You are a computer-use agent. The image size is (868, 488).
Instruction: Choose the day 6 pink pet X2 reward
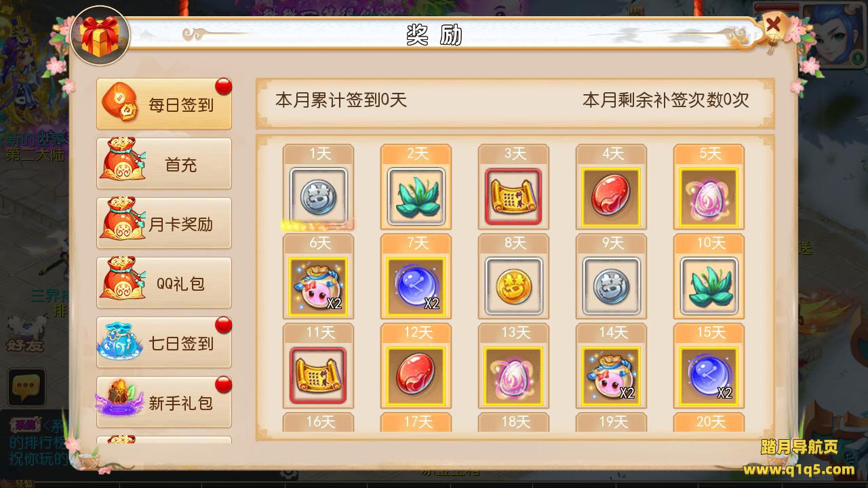pos(318,286)
